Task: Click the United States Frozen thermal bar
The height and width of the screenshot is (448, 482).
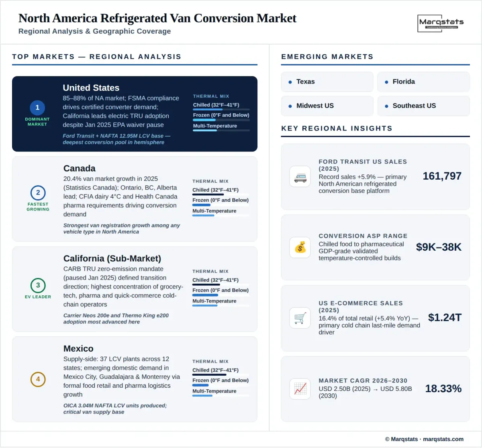Action: coord(221,120)
